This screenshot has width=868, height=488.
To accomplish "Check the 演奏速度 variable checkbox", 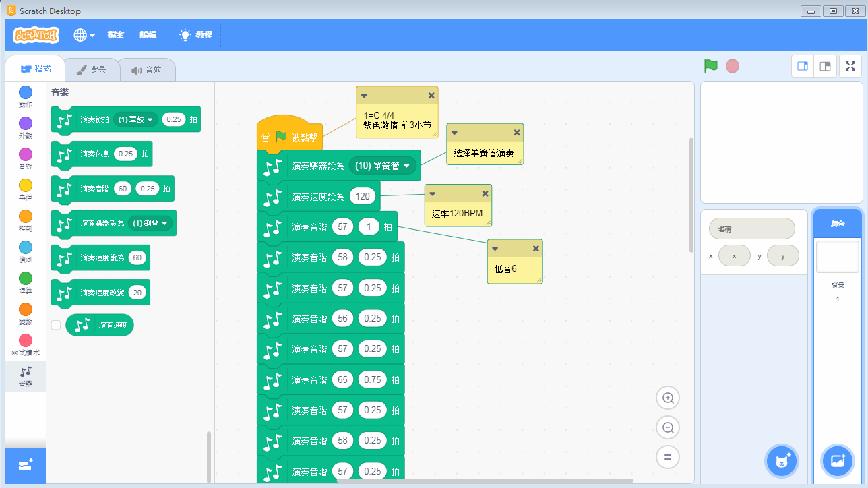I will point(55,325).
